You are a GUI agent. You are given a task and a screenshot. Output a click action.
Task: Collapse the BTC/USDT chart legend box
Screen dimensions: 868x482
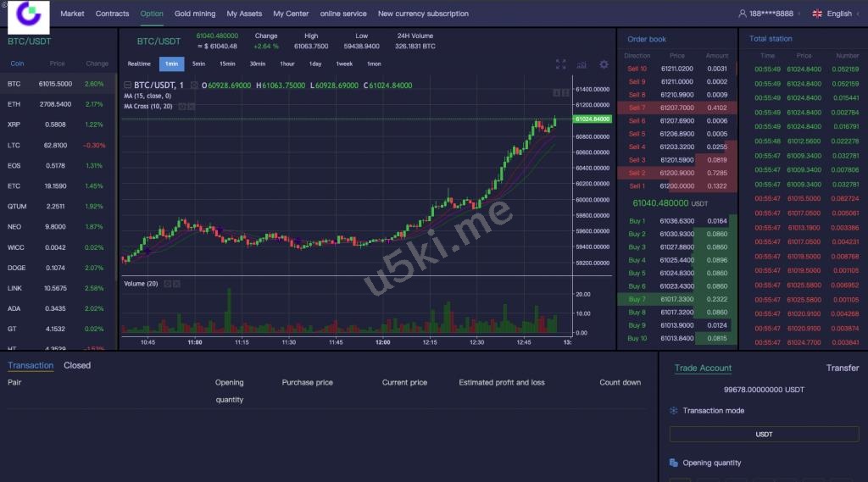(128, 86)
